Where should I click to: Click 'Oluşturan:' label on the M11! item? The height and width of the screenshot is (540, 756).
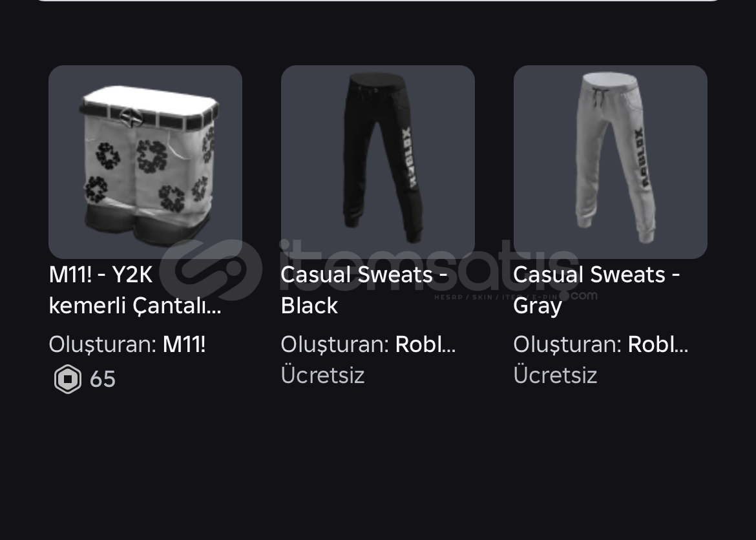pos(103,344)
